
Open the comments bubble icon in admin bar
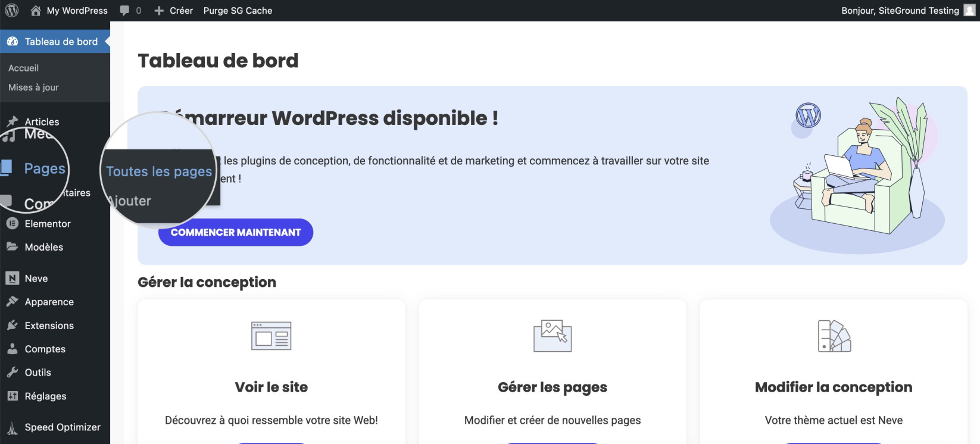[x=124, y=10]
